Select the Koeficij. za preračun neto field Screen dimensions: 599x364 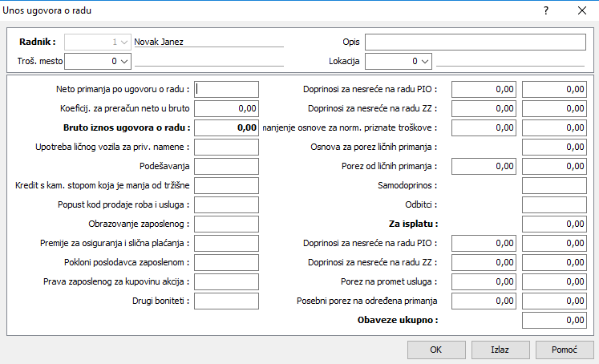[x=227, y=108]
